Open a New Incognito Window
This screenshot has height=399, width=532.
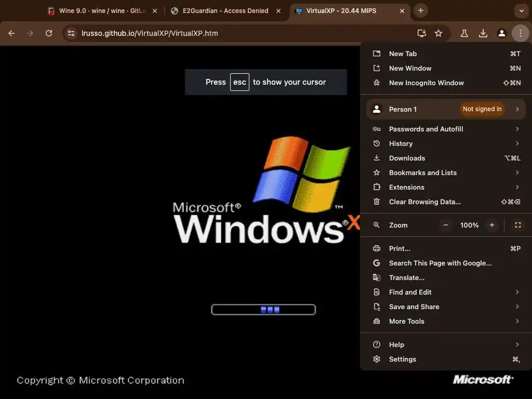pos(446,83)
